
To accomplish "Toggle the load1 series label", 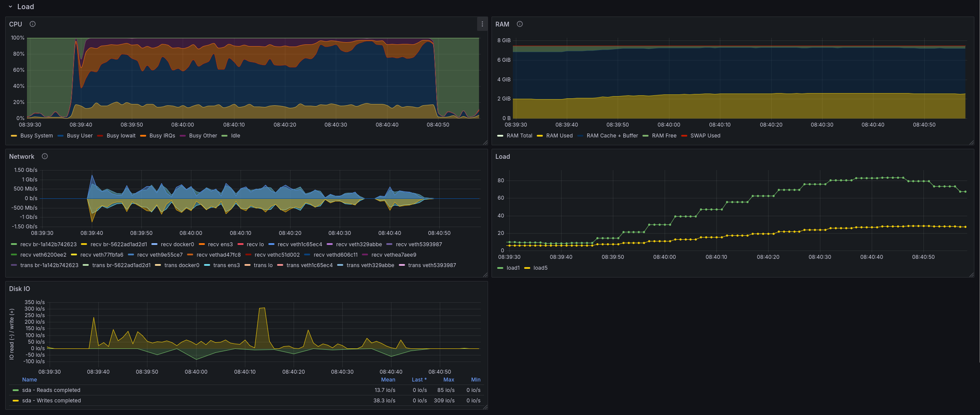I will click(513, 268).
